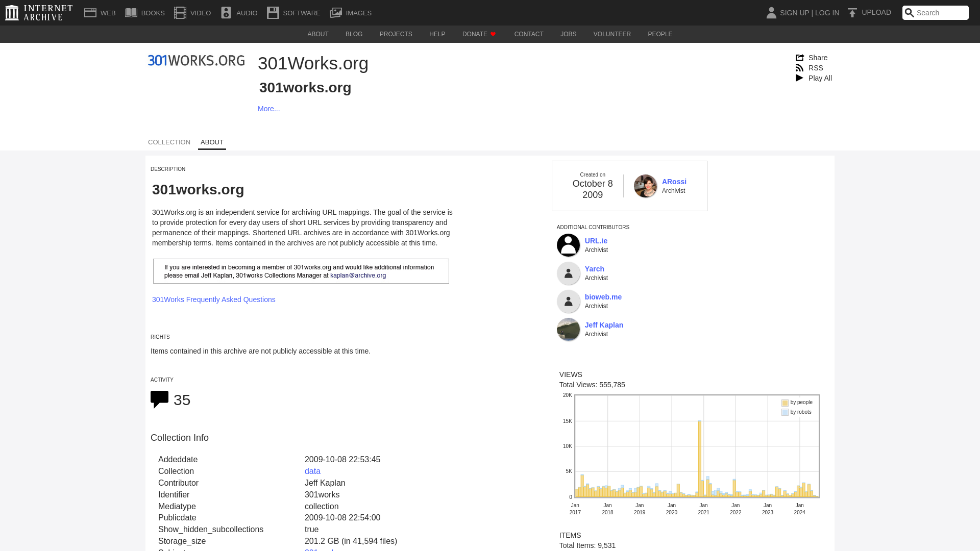
Task: Click the RSS feed icon
Action: pos(800,68)
